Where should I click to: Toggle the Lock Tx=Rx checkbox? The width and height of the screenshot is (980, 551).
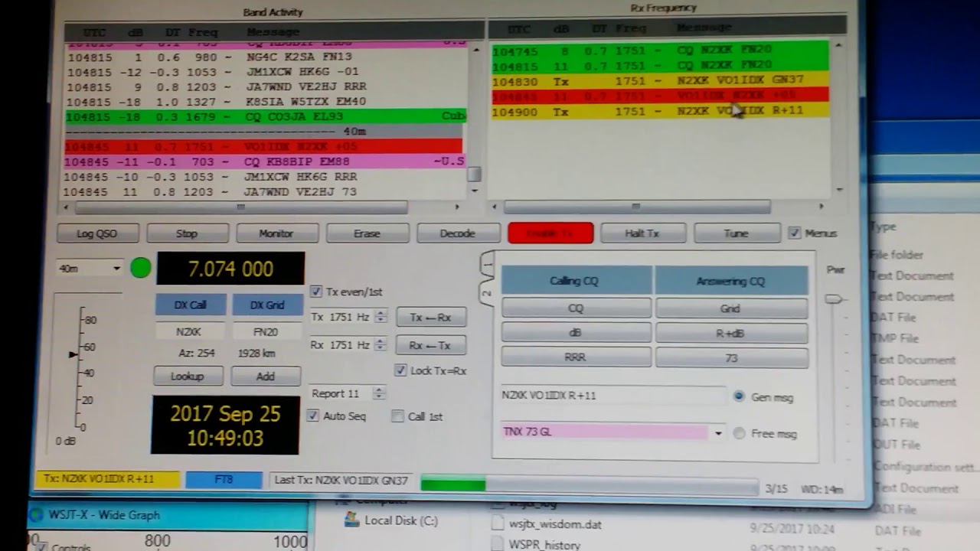tap(400, 370)
